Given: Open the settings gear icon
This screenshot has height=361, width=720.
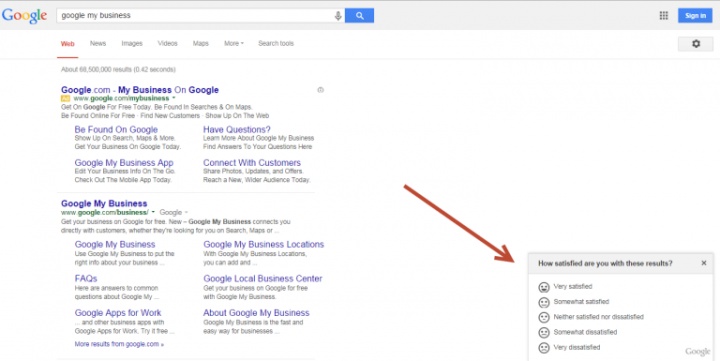Looking at the screenshot, I should 696,44.
